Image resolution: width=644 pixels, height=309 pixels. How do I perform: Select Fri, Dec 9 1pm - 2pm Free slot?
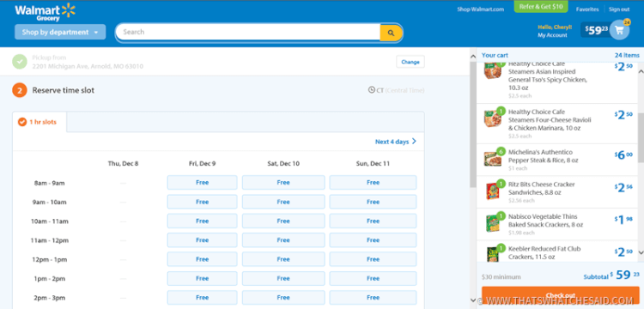click(x=202, y=278)
